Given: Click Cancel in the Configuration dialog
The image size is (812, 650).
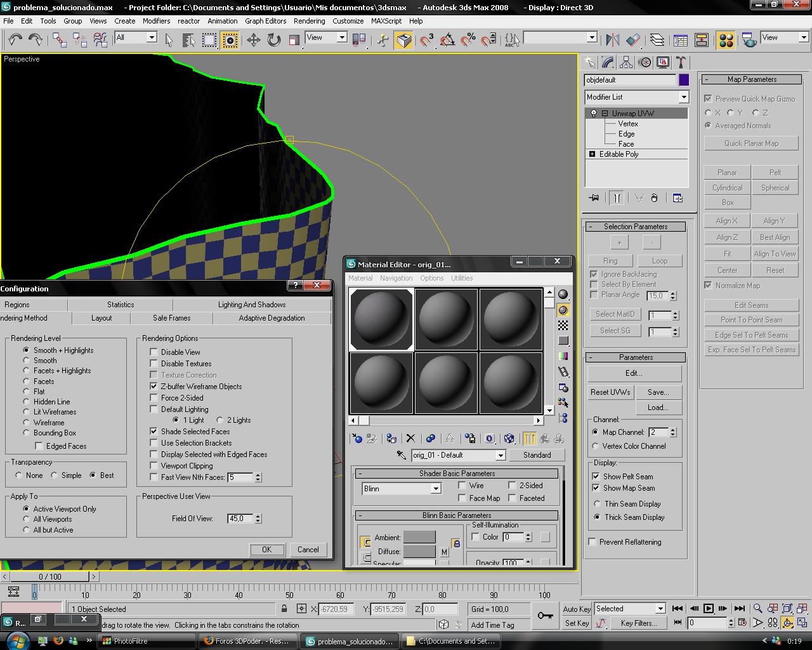Looking at the screenshot, I should [308, 550].
